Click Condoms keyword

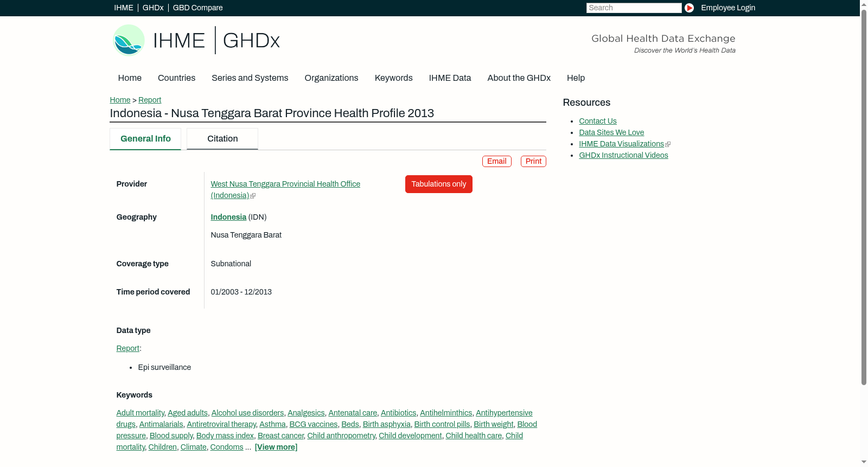(227, 447)
